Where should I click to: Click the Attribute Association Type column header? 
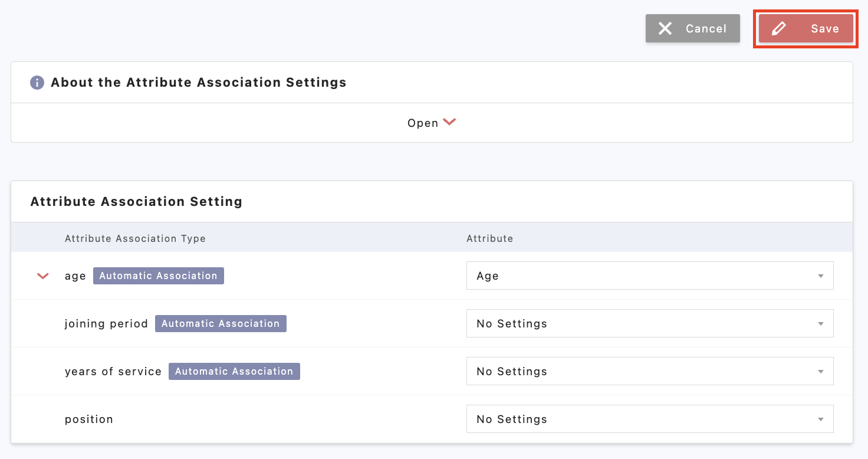[135, 239]
